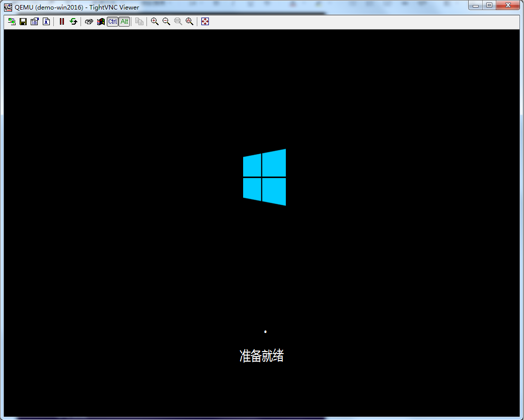Click the '准备就绪' text on remote screen

pos(262,356)
